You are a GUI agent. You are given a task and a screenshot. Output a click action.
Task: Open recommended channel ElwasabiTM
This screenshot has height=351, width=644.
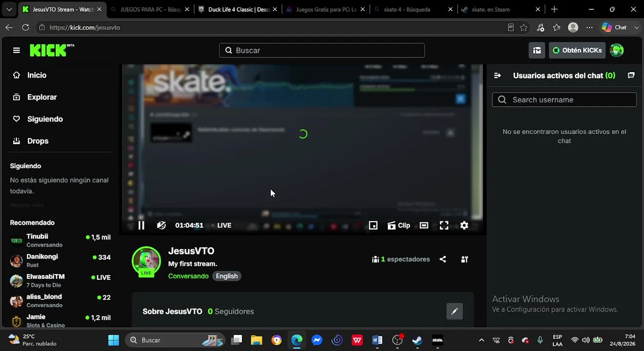pyautogui.click(x=60, y=280)
